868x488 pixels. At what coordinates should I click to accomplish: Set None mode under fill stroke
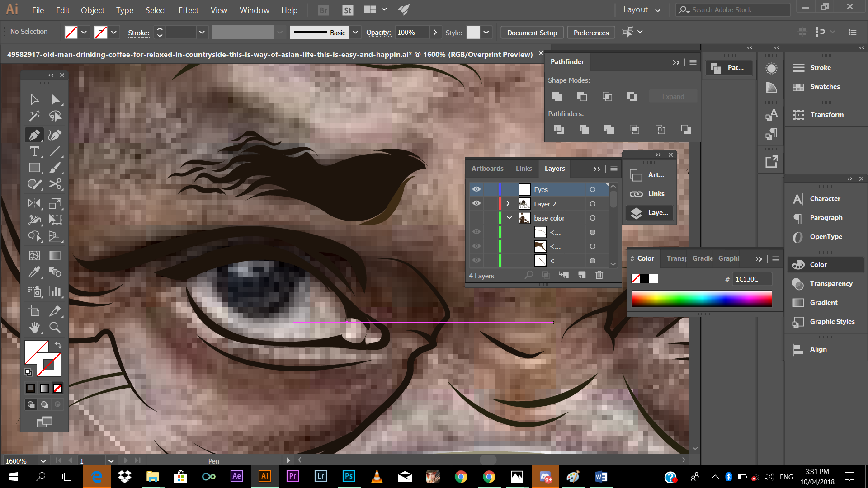(x=58, y=388)
